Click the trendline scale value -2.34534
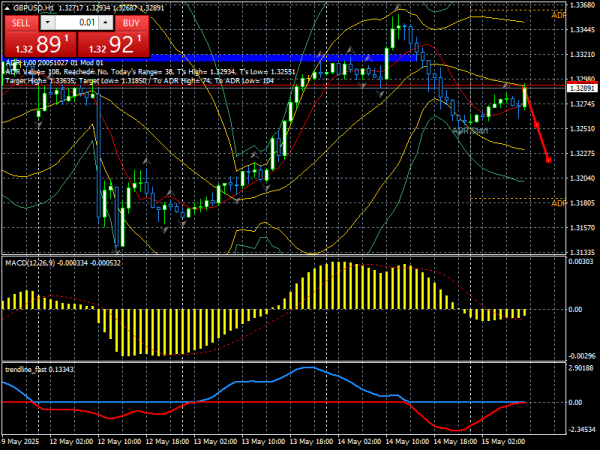Image resolution: width=600 pixels, height=450 pixels. tap(582, 429)
